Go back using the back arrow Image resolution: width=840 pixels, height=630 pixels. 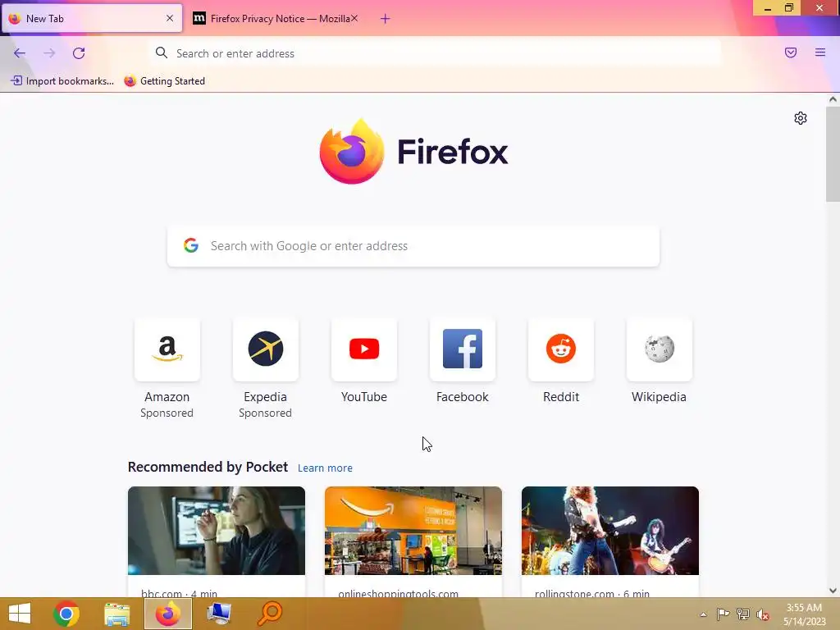point(20,53)
